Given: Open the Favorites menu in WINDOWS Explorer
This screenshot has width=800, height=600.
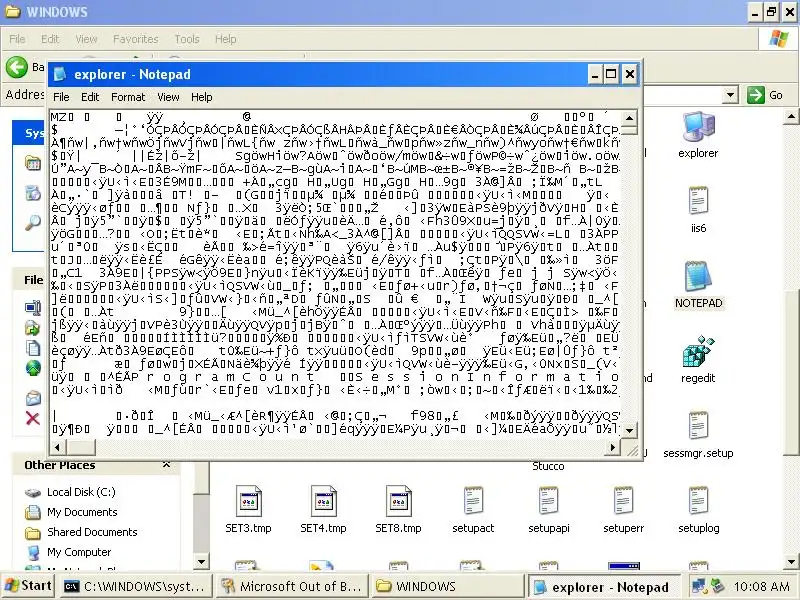Looking at the screenshot, I should click(136, 39).
